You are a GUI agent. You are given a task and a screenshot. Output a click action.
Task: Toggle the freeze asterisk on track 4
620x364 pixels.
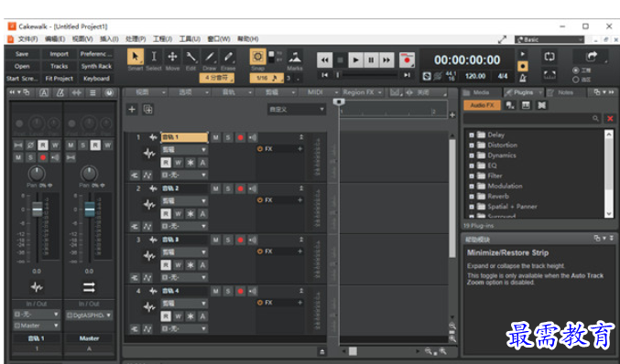tap(190, 316)
